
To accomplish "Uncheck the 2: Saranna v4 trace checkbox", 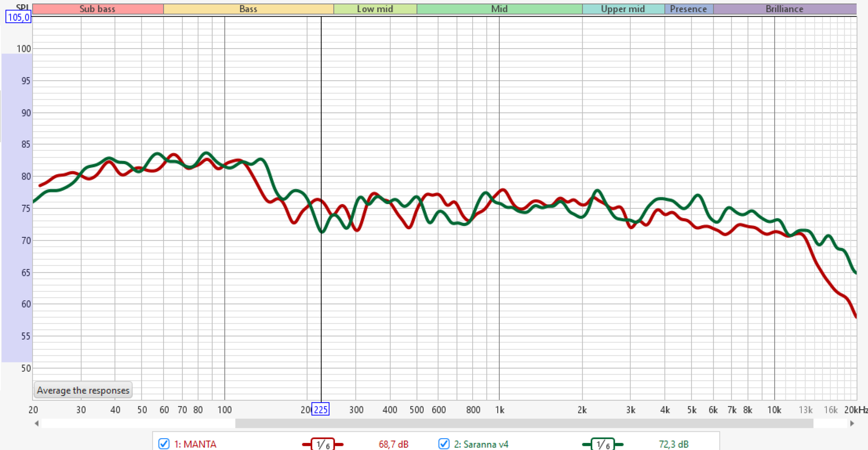I will (444, 444).
